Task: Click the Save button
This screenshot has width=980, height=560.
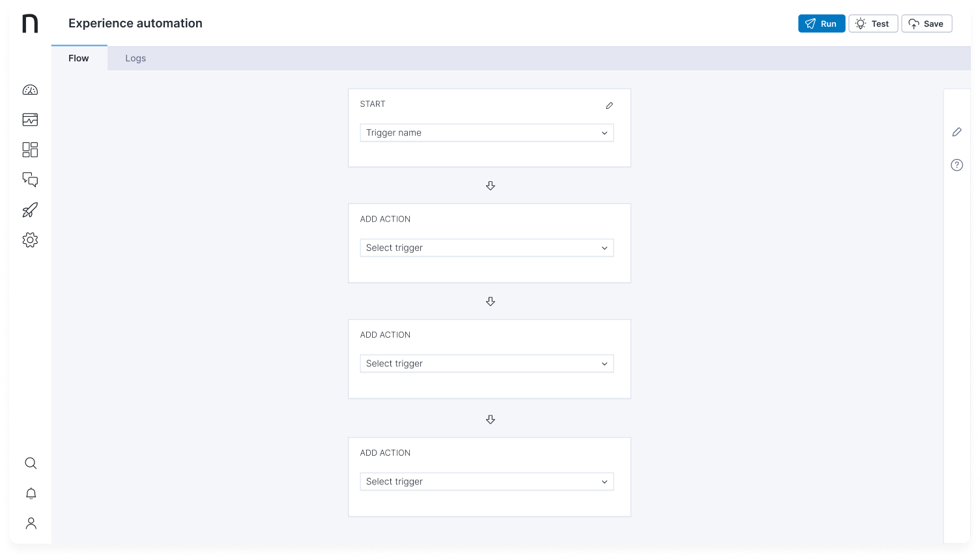Action: click(926, 24)
